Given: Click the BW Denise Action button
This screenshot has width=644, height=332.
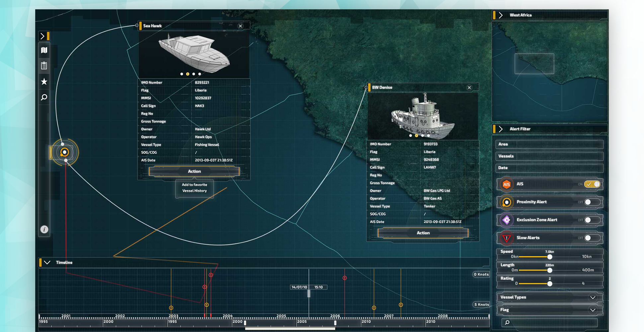Looking at the screenshot, I should [423, 233].
